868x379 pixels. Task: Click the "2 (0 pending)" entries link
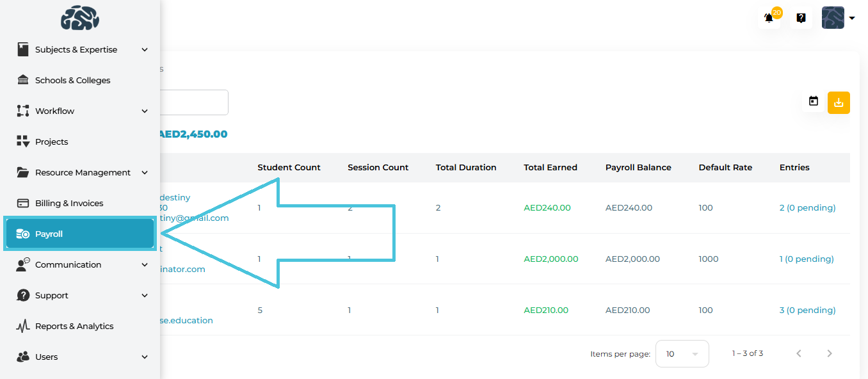tap(807, 207)
